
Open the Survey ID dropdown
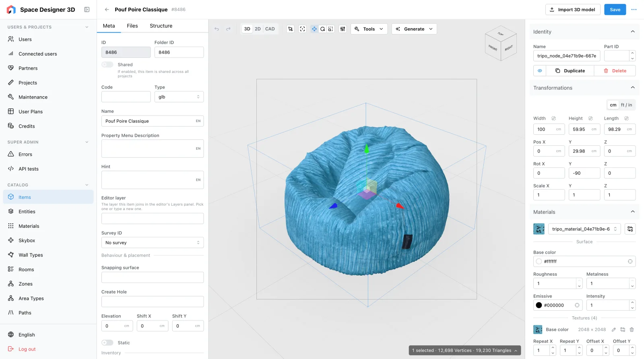tap(153, 243)
